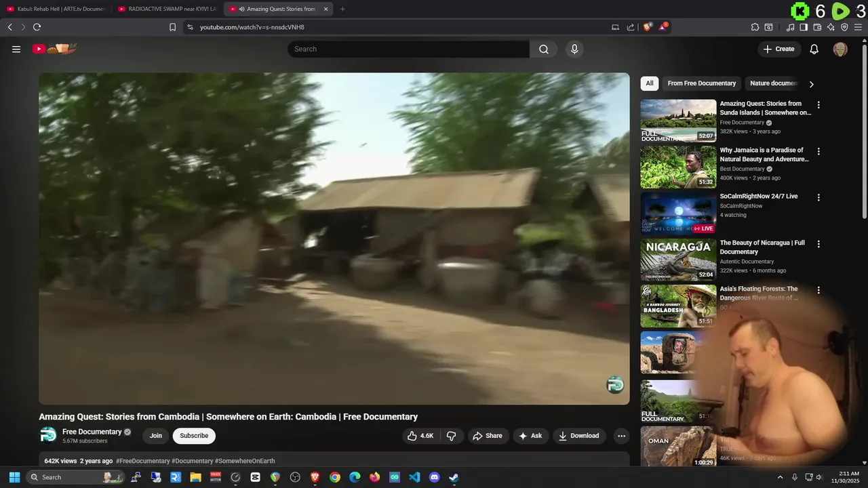Open Brave Shields lion icon
868x488 pixels.
click(x=648, y=27)
